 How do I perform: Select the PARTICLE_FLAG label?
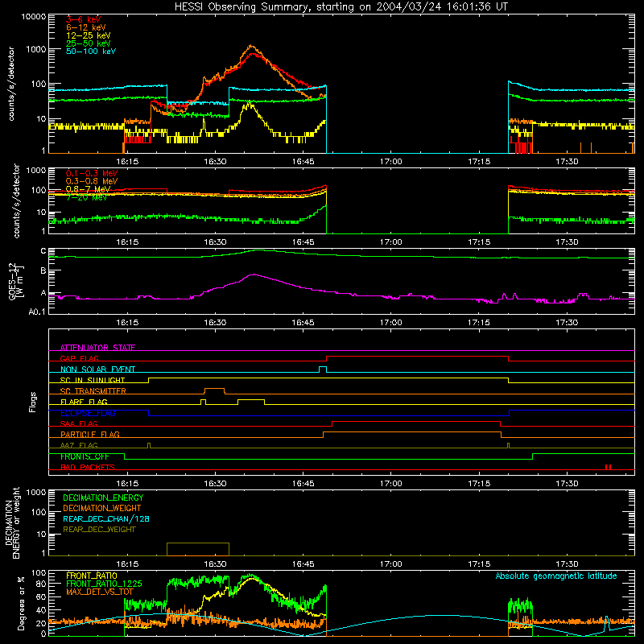tap(90, 434)
